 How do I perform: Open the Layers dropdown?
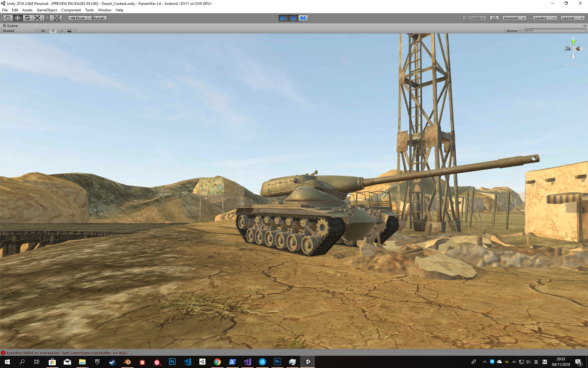tap(545, 18)
